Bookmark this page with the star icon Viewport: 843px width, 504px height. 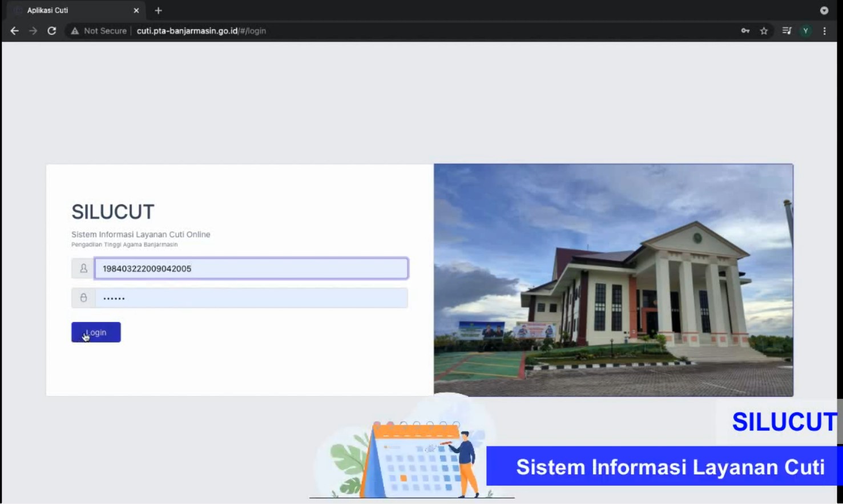click(764, 31)
